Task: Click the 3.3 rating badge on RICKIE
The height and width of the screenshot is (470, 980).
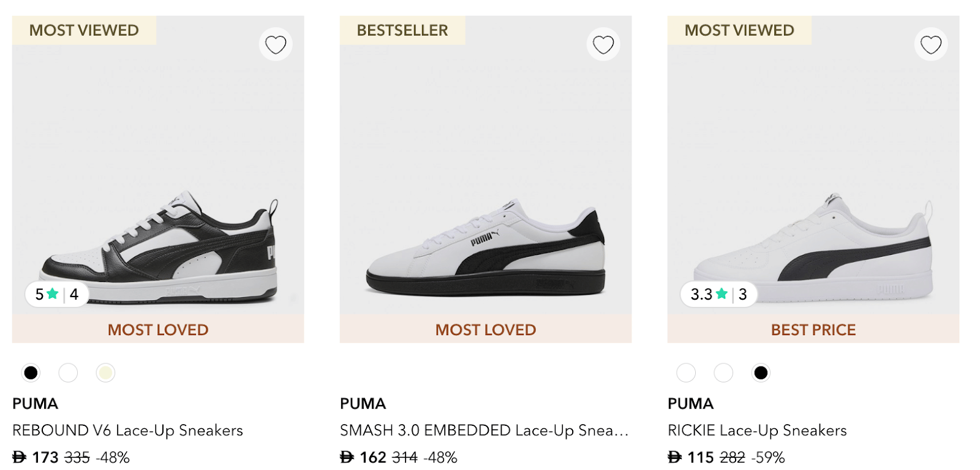Action: pyautogui.click(x=718, y=294)
